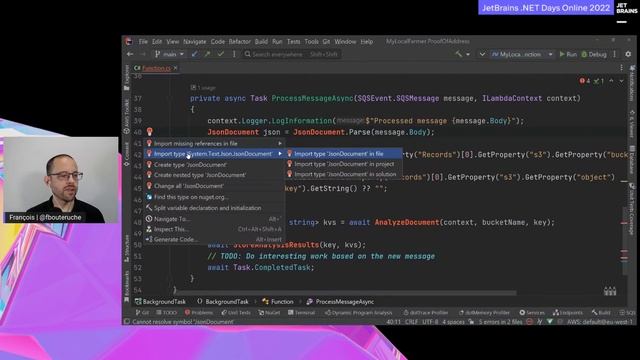Click the red light bulb on line 40
The width and height of the screenshot is (640, 360).
150,131
